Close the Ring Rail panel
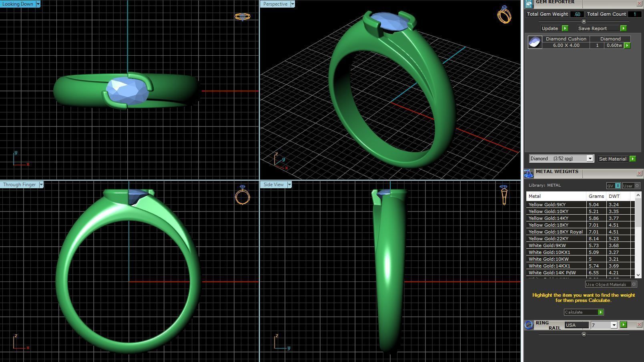 pos(639,325)
